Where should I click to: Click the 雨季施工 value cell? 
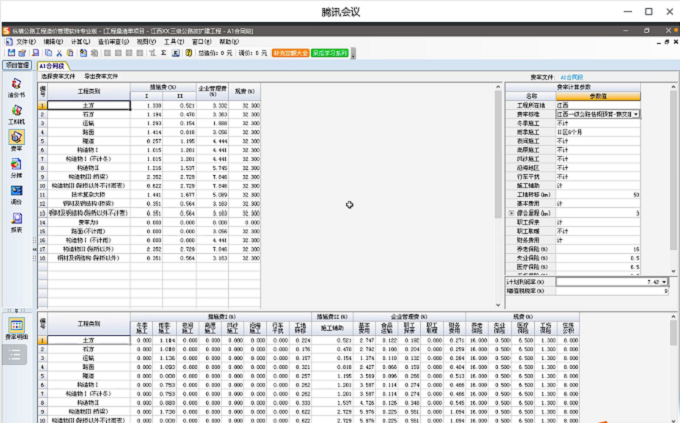598,132
